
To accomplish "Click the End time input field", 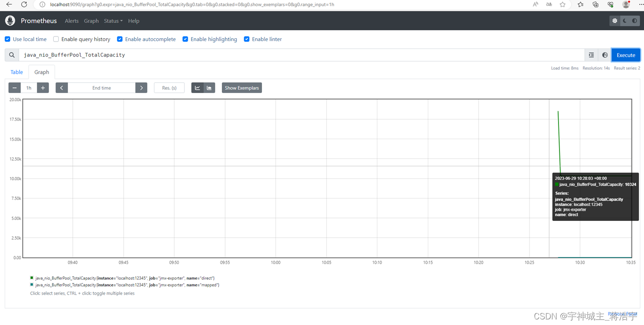I will click(x=101, y=87).
